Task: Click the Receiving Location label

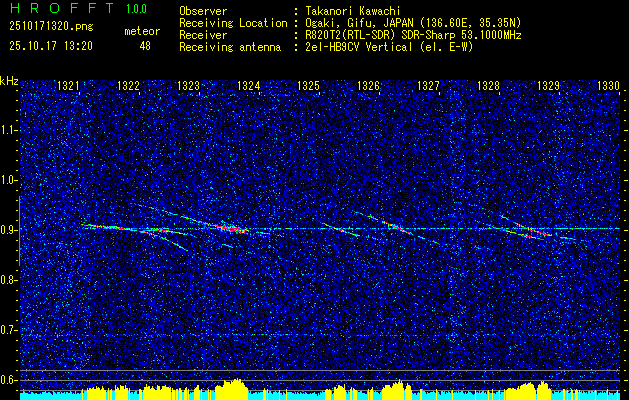Action: tap(233, 23)
